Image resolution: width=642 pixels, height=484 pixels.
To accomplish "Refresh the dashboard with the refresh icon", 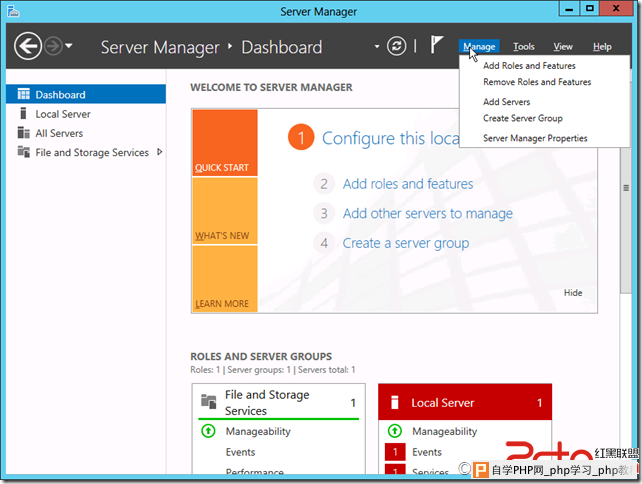I will 396,46.
